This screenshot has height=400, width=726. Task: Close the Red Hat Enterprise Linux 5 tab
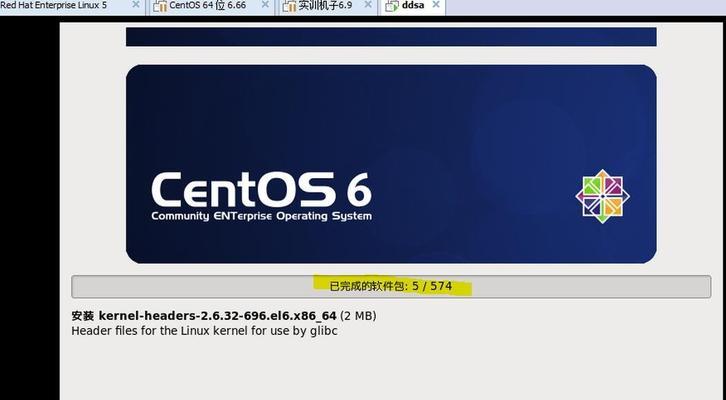[135, 6]
